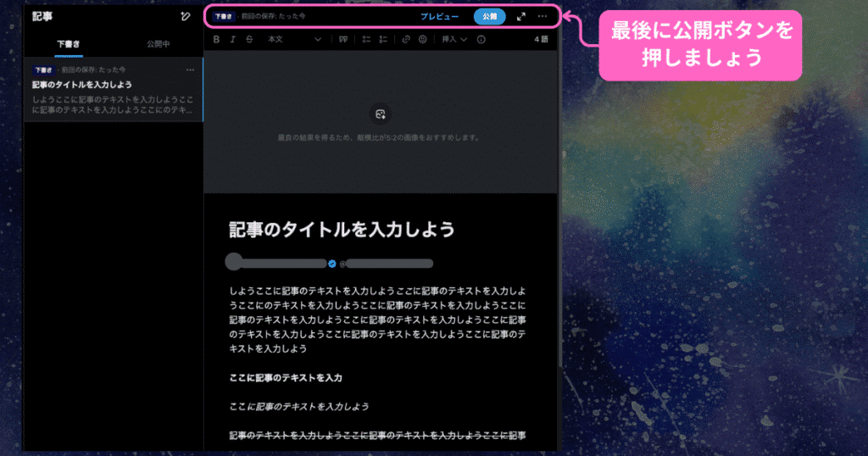Switch to the 公開中 tab
The width and height of the screenshot is (868, 456).
pyautogui.click(x=159, y=44)
